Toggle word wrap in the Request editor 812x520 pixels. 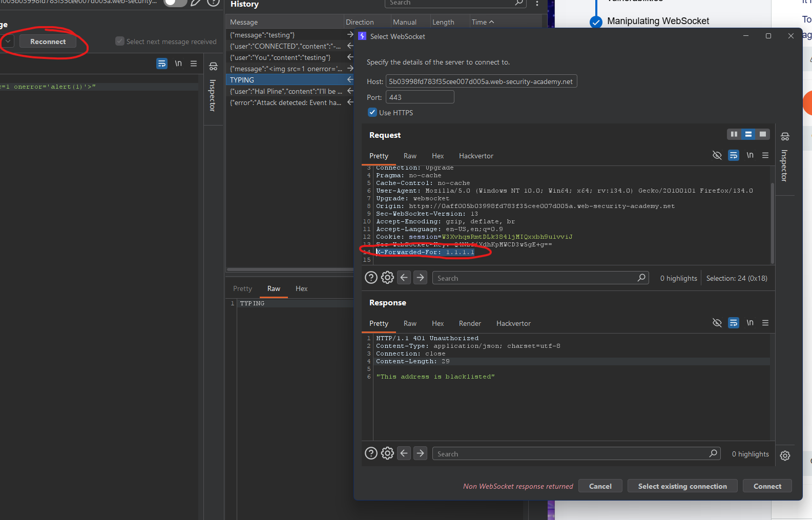[734, 155]
